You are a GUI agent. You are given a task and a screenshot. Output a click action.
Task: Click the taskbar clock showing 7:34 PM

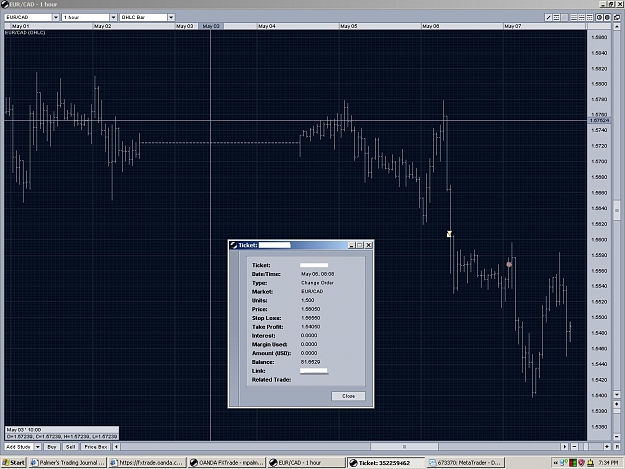pyautogui.click(x=608, y=463)
